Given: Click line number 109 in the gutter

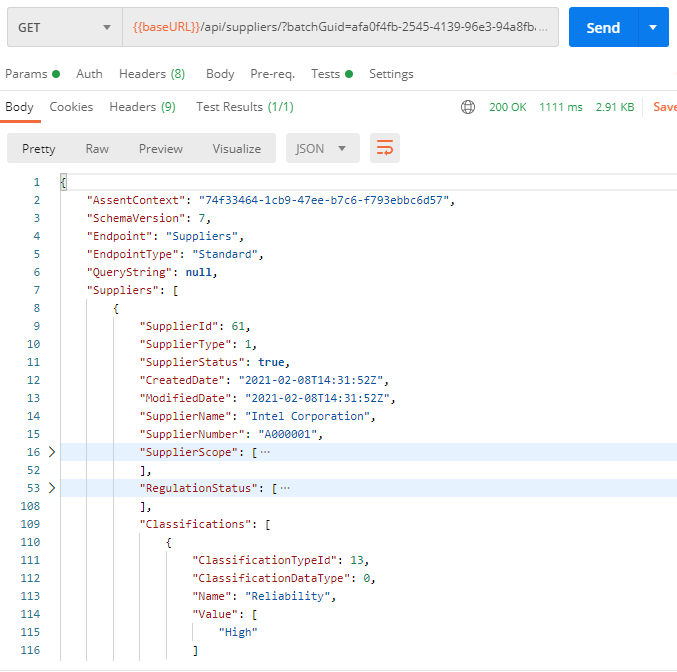Looking at the screenshot, I should pos(30,524).
